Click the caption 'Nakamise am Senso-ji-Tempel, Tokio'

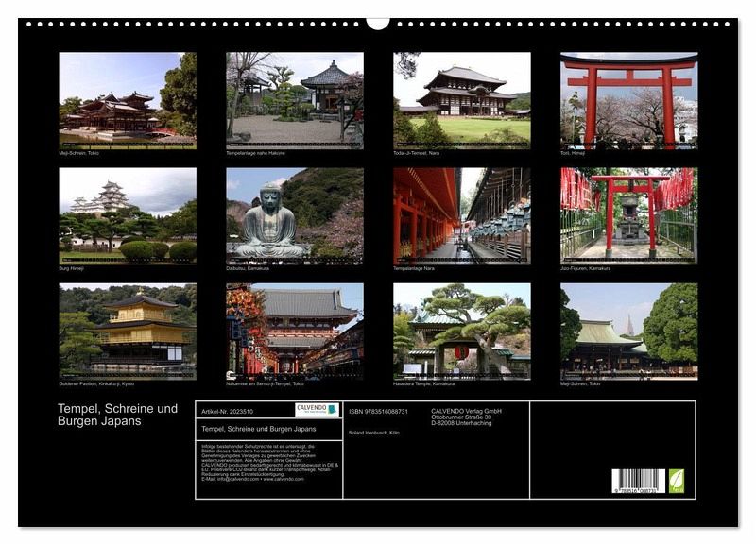click(x=265, y=384)
